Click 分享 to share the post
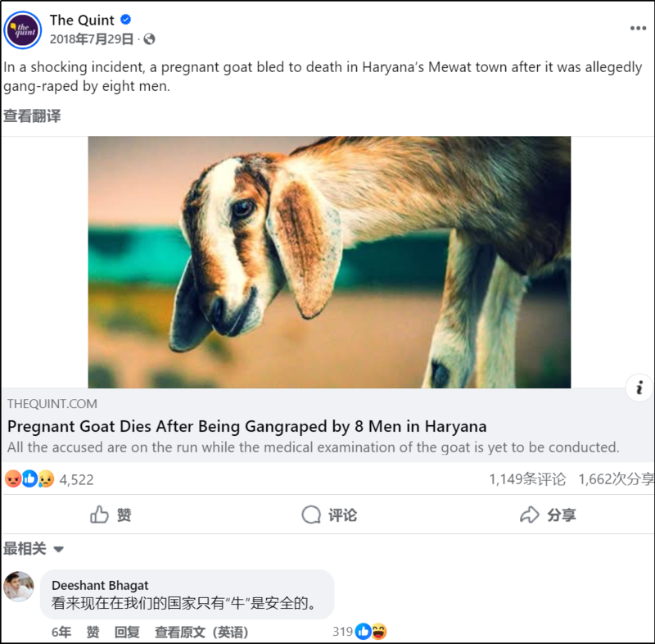This screenshot has width=655, height=644. tap(548, 515)
